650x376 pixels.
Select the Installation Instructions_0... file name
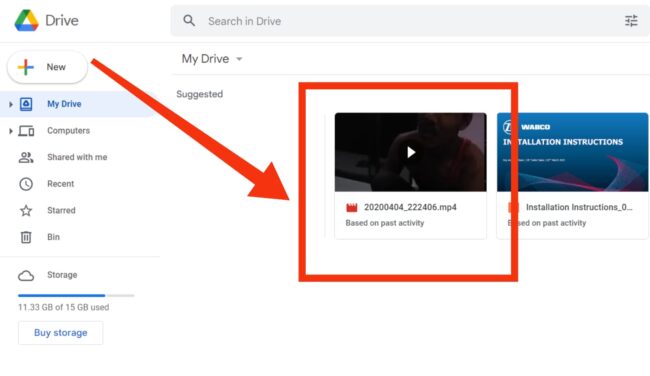click(x=579, y=207)
